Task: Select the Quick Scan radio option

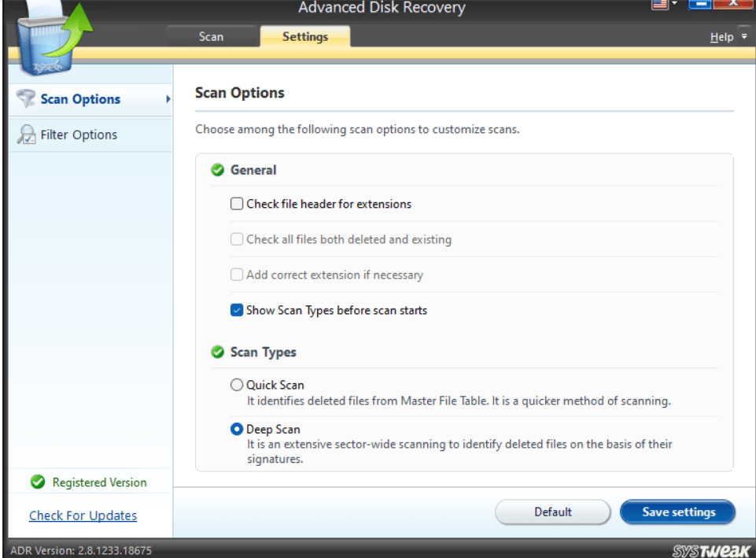Action: pyautogui.click(x=237, y=386)
